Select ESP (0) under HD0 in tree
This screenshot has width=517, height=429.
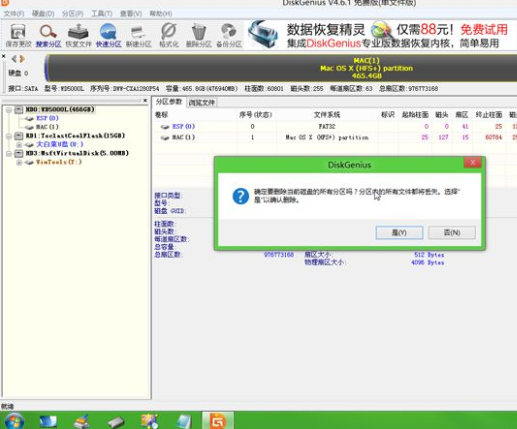[x=47, y=118]
